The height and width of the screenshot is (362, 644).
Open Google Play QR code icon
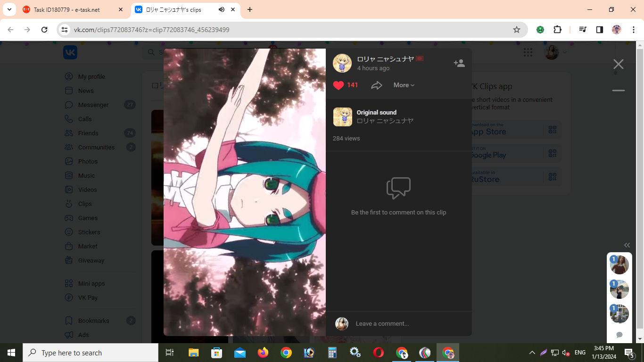click(x=553, y=153)
